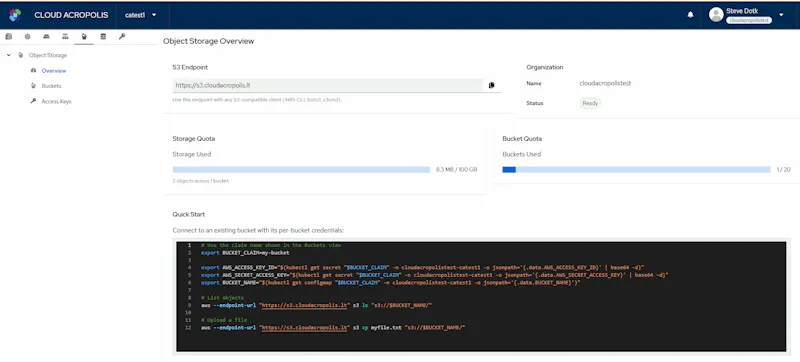Click the 'Object Storage Overview' heading
Screen dimensions: 800x362
pyautogui.click(x=208, y=41)
